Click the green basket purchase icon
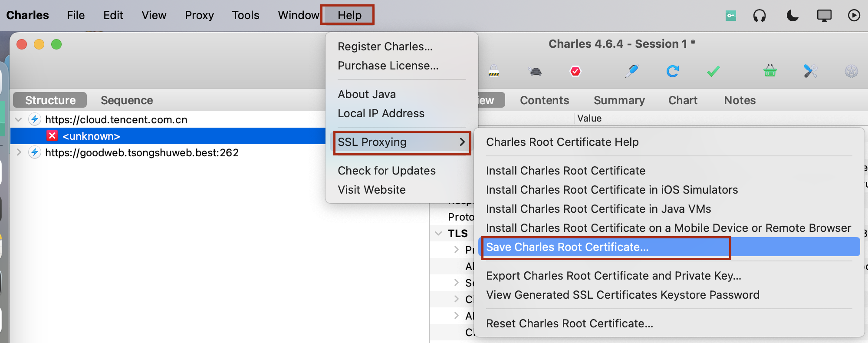 (x=770, y=71)
